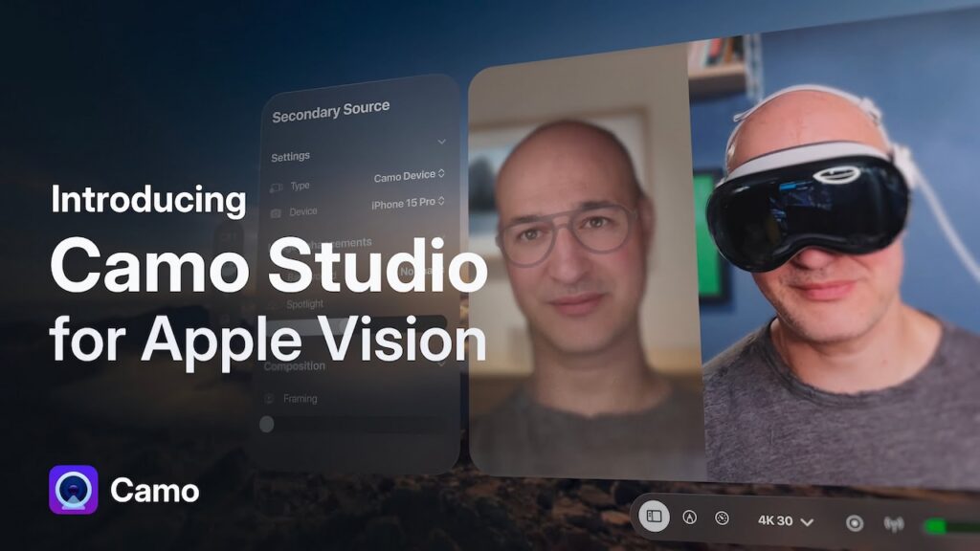Click the pointer compass icon in bottom toolbar
Viewport: 980px width, 551px height.
click(688, 519)
